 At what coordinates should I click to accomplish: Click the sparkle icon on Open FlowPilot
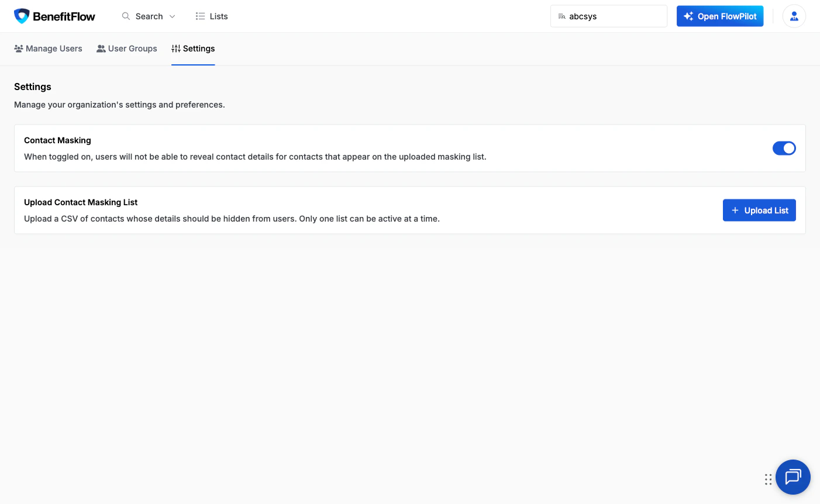(690, 16)
